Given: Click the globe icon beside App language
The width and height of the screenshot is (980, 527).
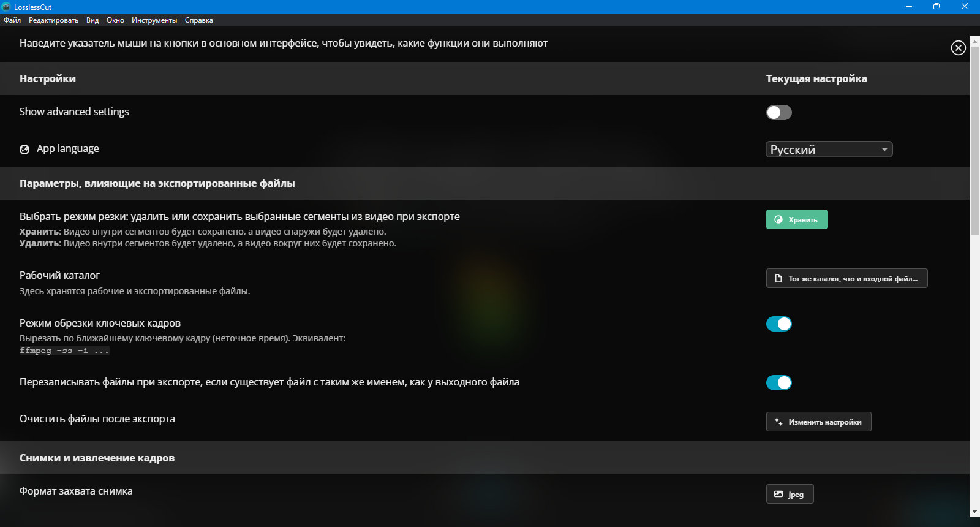Looking at the screenshot, I should (24, 150).
